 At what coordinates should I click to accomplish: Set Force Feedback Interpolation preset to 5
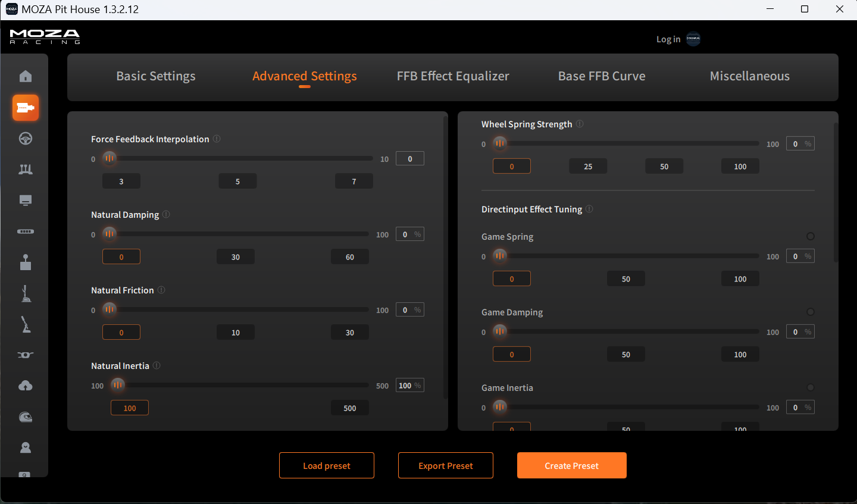237,181
